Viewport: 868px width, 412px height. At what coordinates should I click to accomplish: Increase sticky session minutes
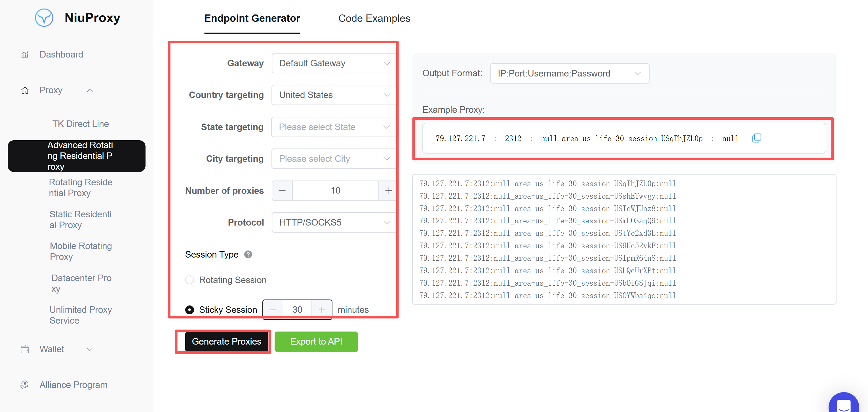coord(322,310)
